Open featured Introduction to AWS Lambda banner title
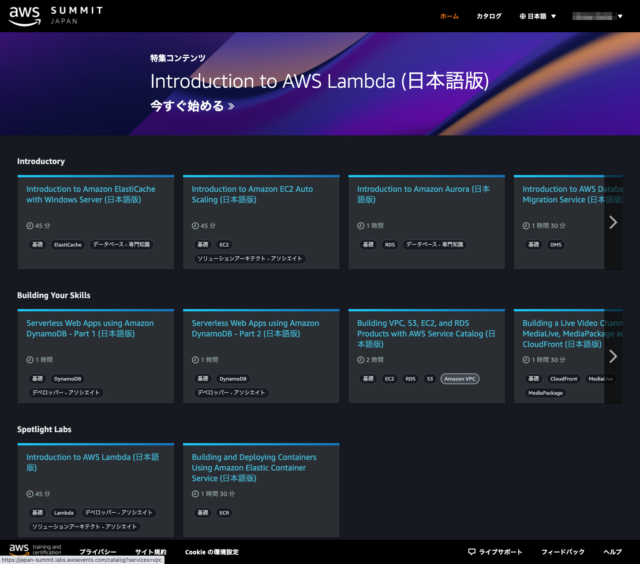 tap(319, 81)
